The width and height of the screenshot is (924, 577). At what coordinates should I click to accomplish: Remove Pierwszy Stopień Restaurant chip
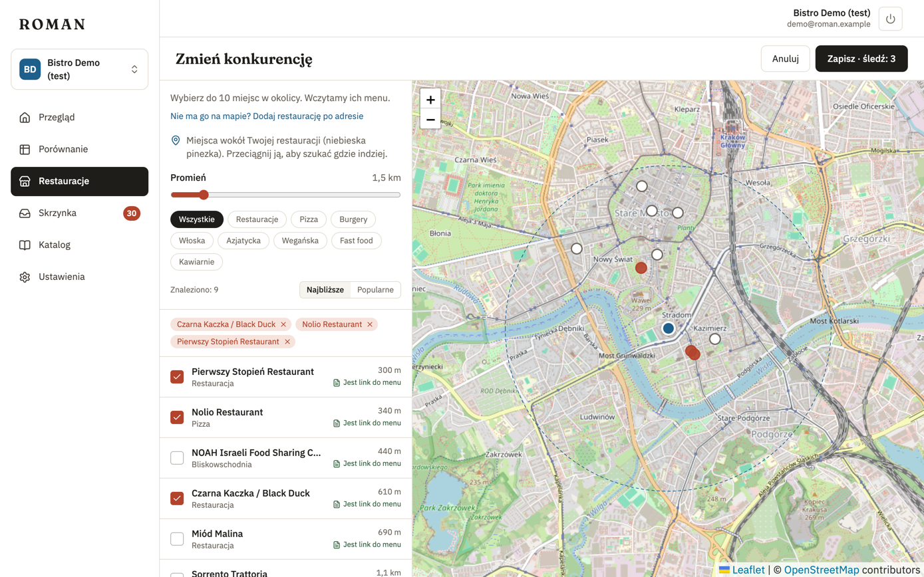287,342
